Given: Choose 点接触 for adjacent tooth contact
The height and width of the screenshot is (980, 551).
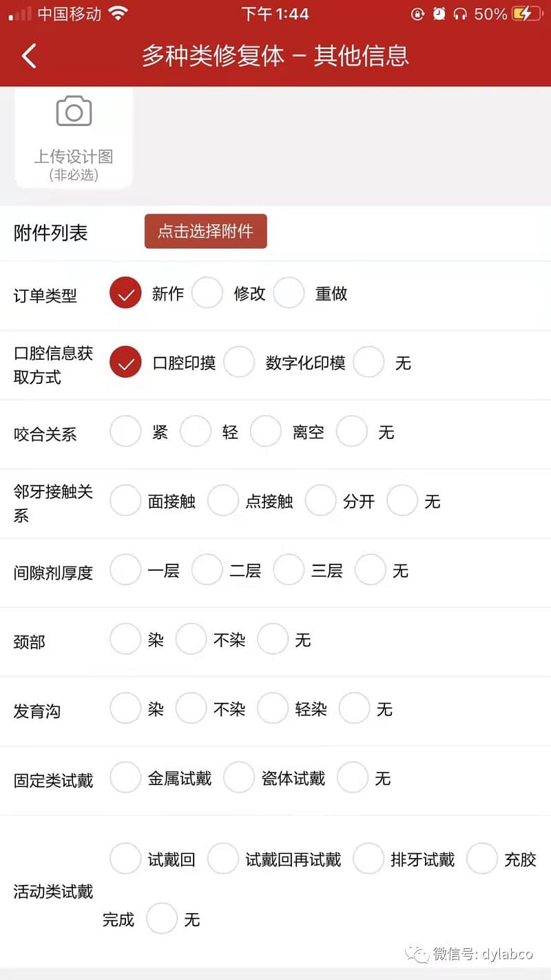Looking at the screenshot, I should [x=223, y=501].
